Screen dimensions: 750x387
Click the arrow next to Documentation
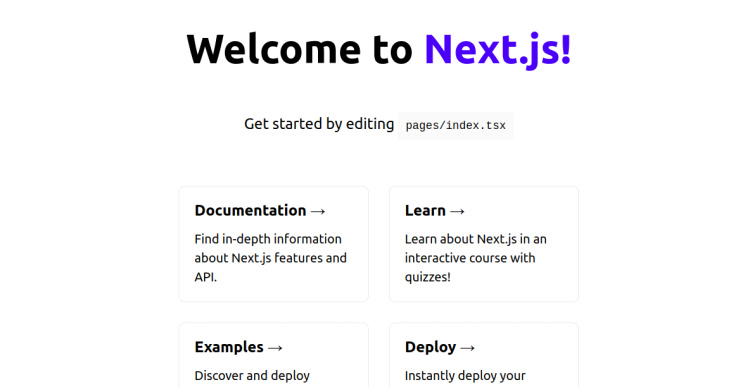point(318,211)
